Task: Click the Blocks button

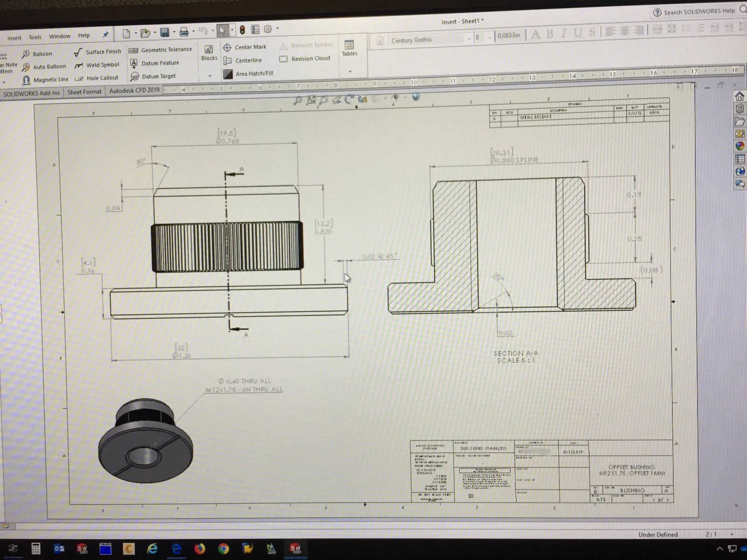Action: (209, 53)
